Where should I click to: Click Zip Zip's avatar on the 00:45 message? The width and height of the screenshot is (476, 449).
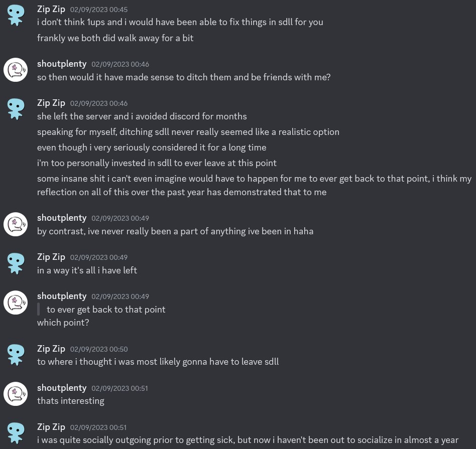click(16, 15)
